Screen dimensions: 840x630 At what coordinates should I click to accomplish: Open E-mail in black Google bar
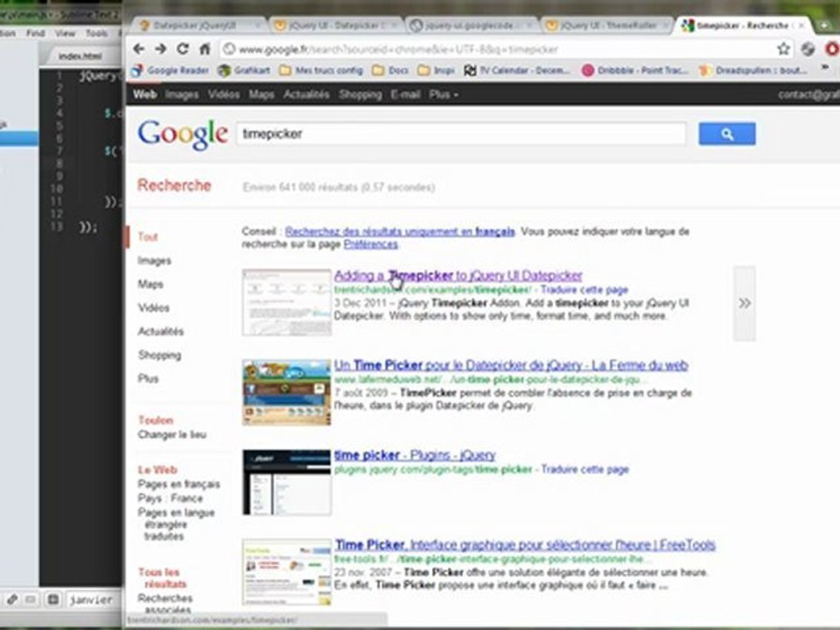pos(405,94)
